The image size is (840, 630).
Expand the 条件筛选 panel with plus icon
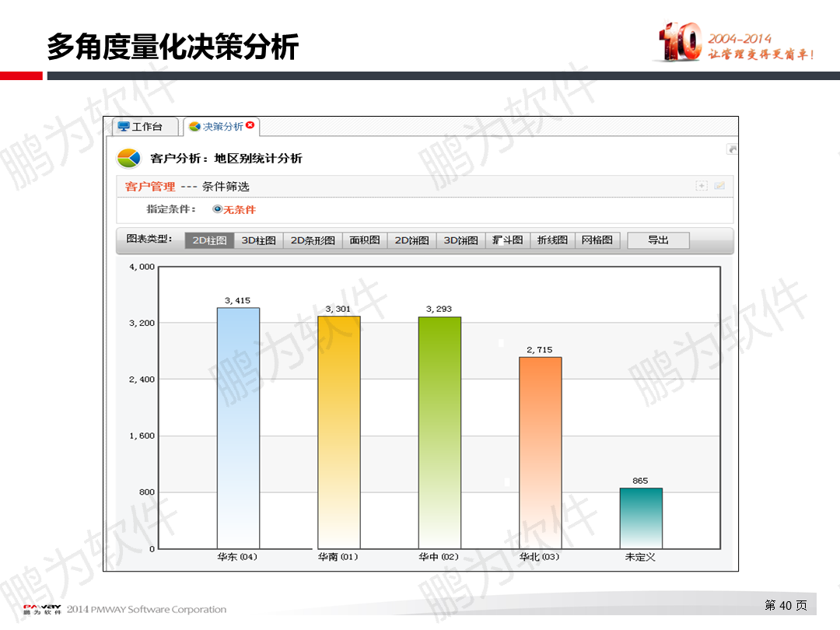[x=702, y=186]
